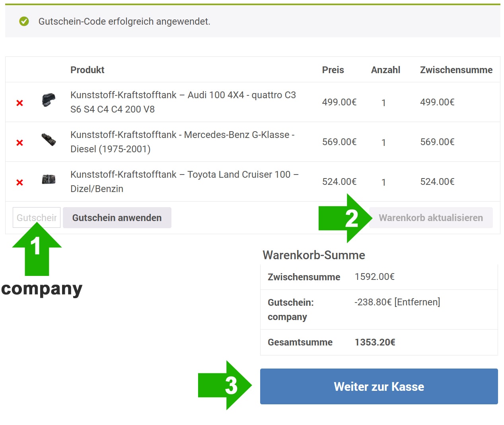The image size is (504, 425).
Task: Remove the Audi 100 fuel tank from cart
Action: click(x=19, y=103)
